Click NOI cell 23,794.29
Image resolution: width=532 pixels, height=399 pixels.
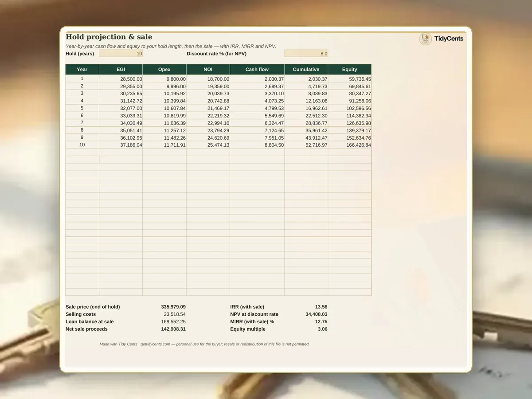pyautogui.click(x=208, y=130)
